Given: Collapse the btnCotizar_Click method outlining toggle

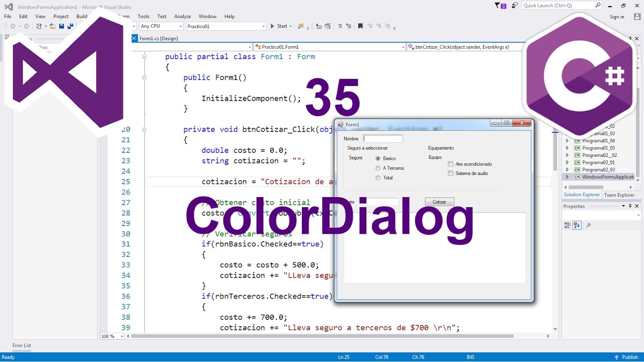Looking at the screenshot, I should tap(144, 129).
